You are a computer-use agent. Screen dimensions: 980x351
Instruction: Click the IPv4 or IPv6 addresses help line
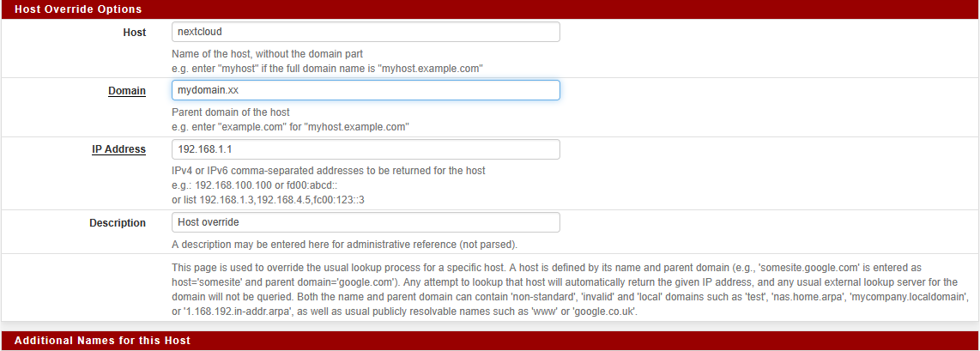(329, 171)
